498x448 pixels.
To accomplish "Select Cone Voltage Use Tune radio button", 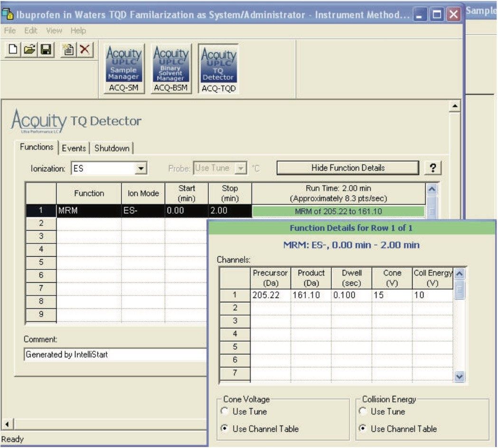I will tap(225, 411).
